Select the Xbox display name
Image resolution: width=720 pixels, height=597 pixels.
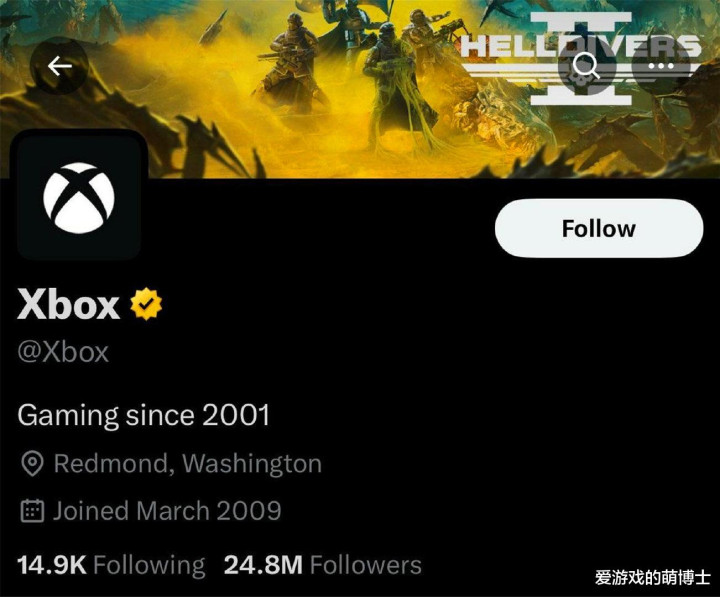click(x=68, y=304)
